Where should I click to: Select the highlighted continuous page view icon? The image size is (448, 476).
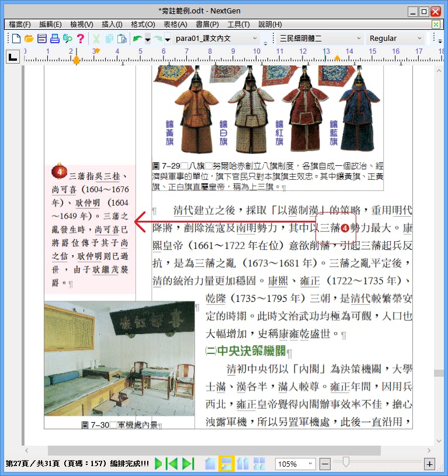[x=227, y=464]
